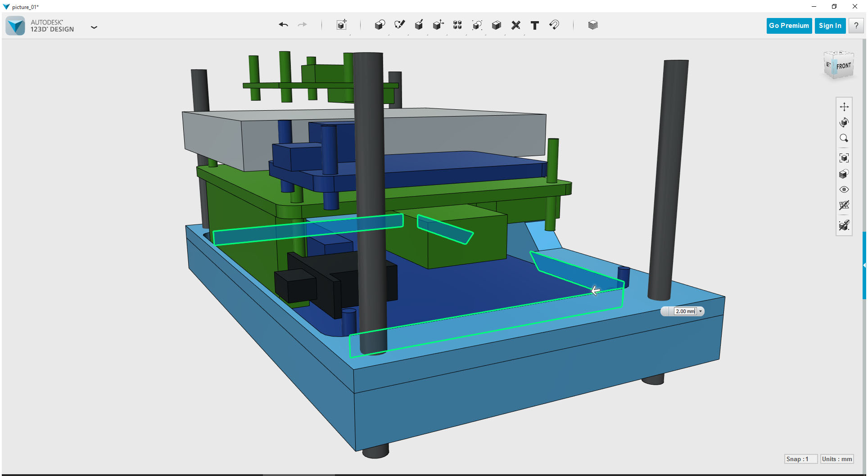Toggle the grid visibility icon

[844, 205]
